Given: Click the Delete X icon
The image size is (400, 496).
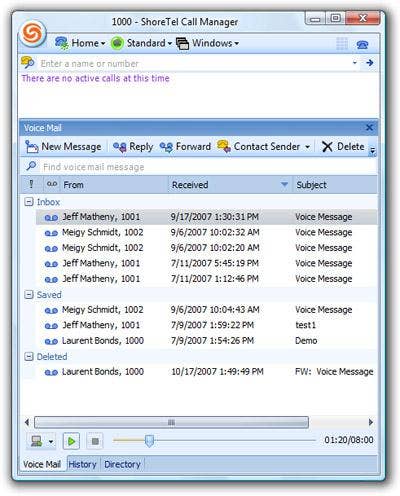Looking at the screenshot, I should click(327, 147).
